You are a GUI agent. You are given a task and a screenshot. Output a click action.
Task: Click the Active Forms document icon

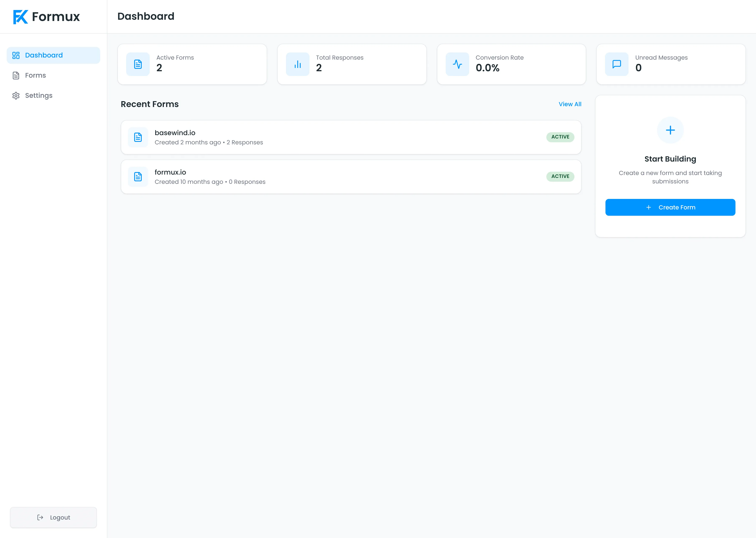tap(138, 64)
